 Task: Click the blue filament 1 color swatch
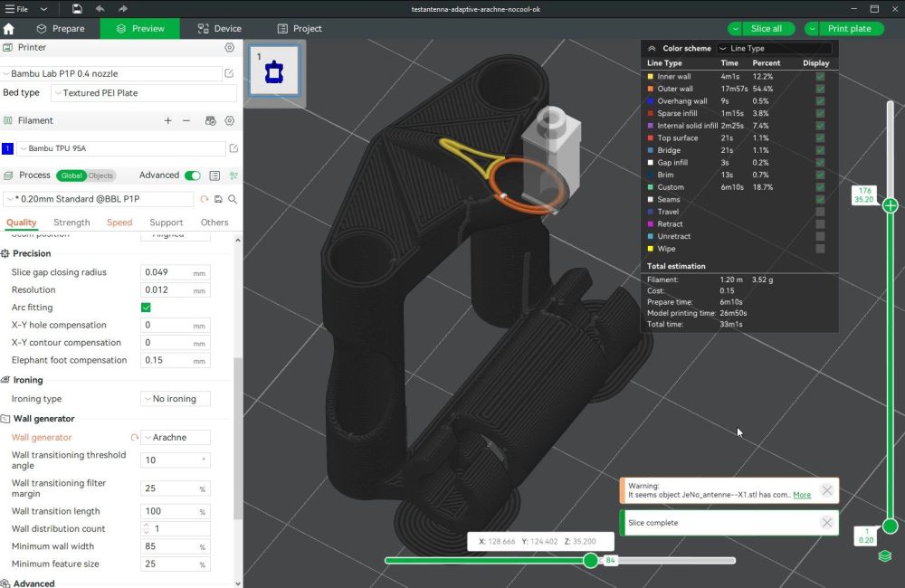pyautogui.click(x=7, y=149)
